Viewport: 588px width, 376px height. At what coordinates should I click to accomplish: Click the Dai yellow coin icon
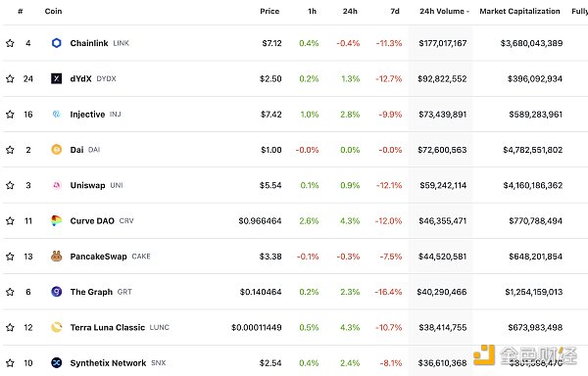(56, 150)
